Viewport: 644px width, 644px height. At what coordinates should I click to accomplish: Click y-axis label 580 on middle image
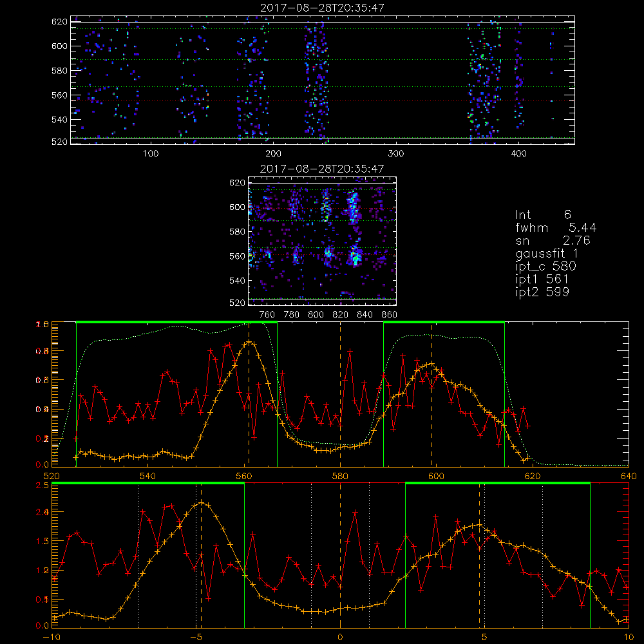pos(237,232)
